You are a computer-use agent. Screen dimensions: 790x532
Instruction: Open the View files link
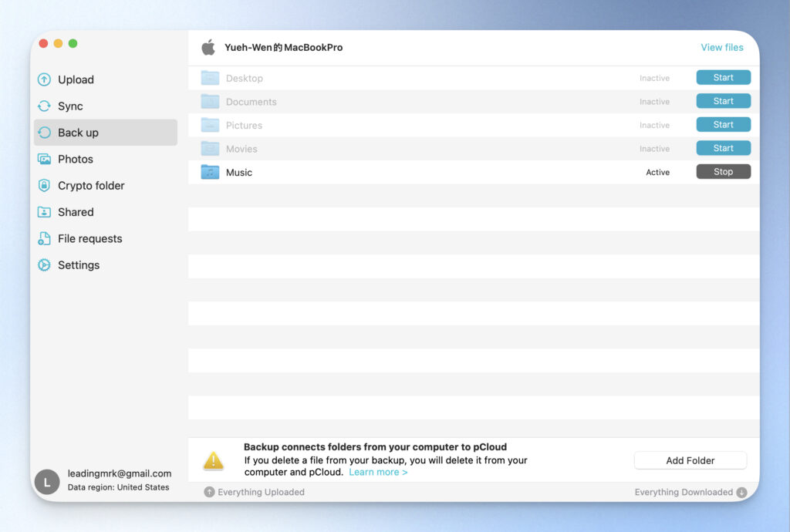point(722,47)
